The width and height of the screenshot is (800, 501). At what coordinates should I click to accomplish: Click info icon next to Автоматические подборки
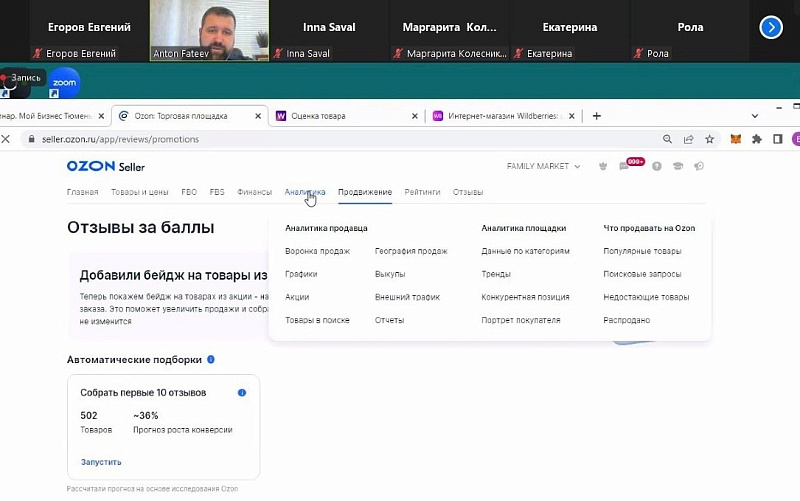211,359
